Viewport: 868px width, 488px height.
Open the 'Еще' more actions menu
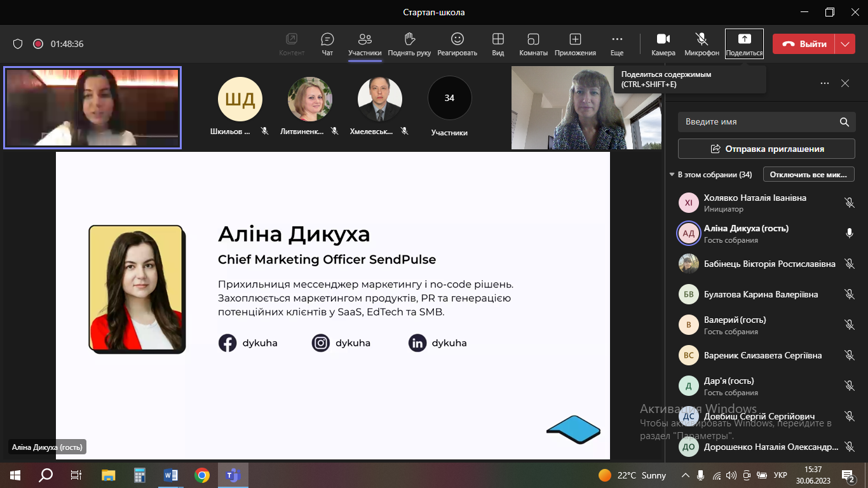point(616,44)
